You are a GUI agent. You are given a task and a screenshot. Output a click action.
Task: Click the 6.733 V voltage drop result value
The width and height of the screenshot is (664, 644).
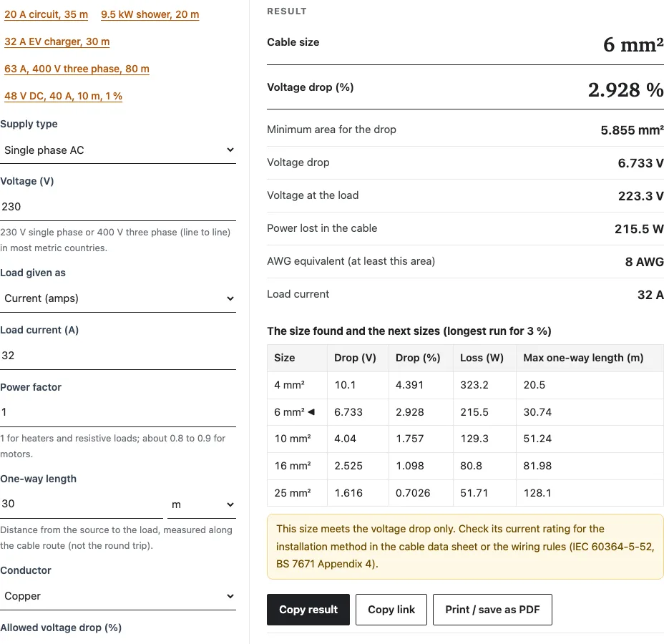[640, 163]
